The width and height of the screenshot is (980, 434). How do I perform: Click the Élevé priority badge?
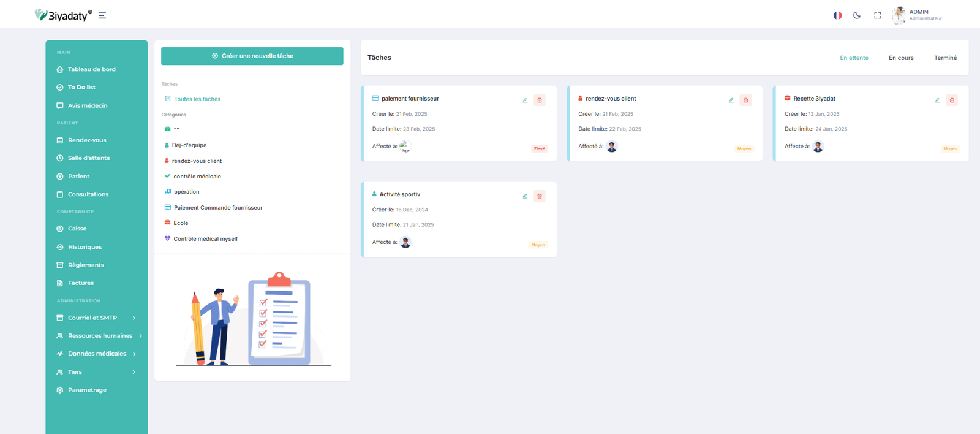(540, 149)
